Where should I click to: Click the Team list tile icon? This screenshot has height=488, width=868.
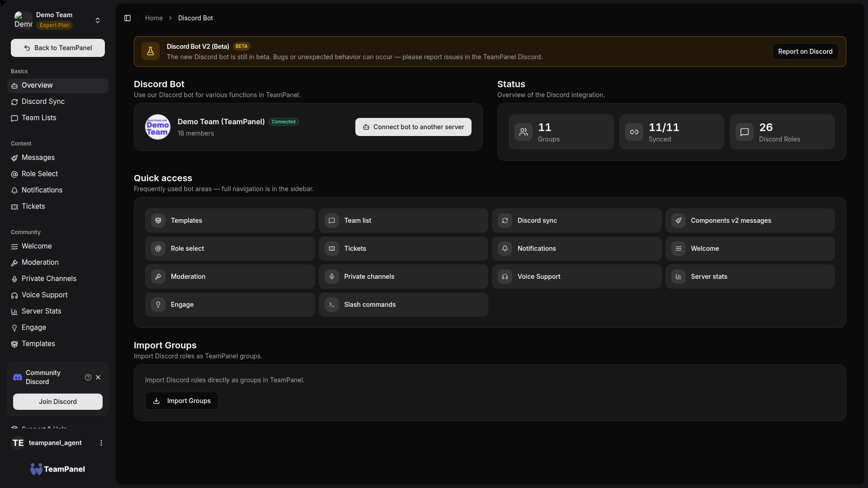(x=332, y=221)
